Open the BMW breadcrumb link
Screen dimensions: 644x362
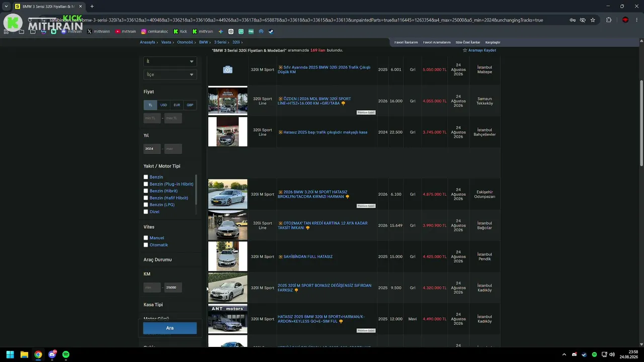click(203, 42)
